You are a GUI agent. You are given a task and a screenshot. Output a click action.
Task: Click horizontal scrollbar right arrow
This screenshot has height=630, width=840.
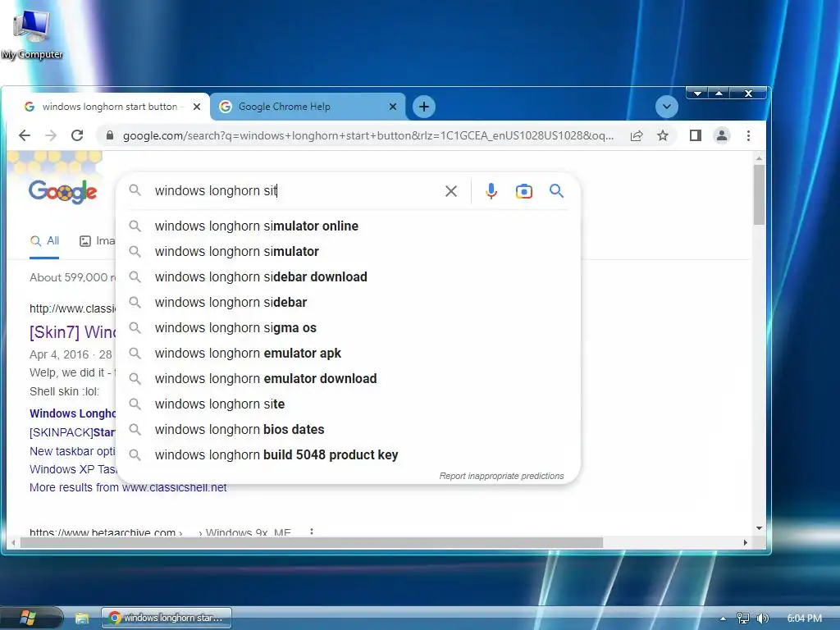[745, 543]
